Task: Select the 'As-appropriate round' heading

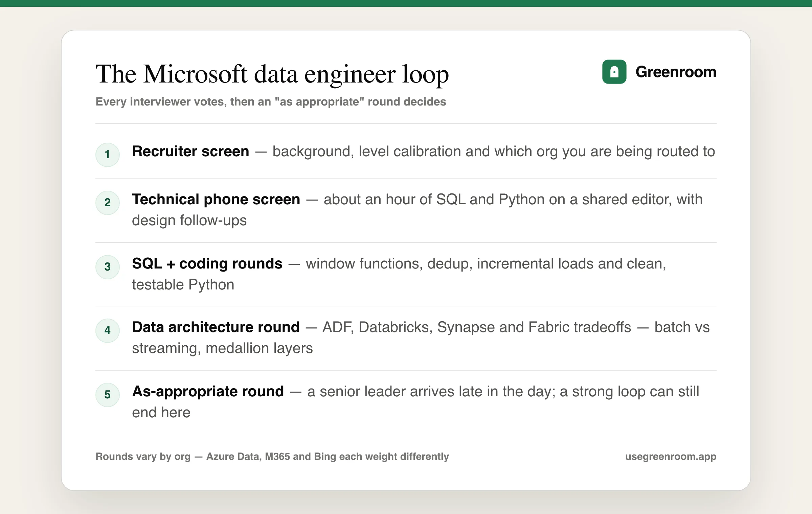Action: click(x=208, y=391)
